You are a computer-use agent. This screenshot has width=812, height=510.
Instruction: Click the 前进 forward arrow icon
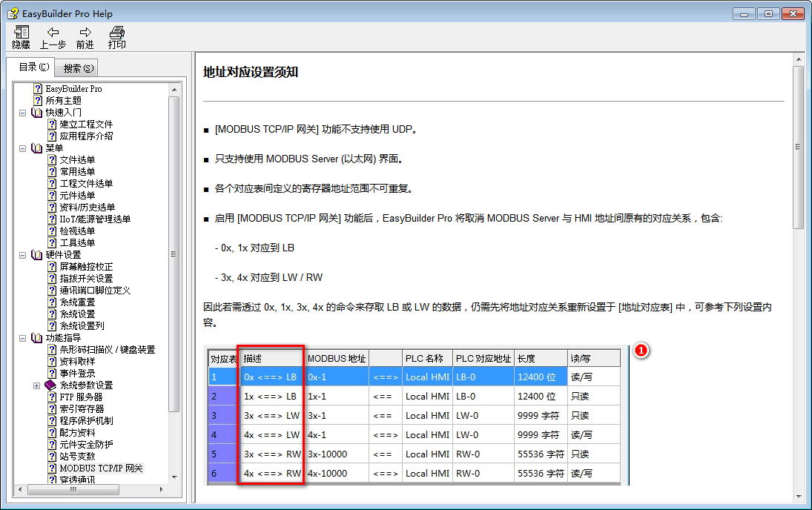pos(85,32)
